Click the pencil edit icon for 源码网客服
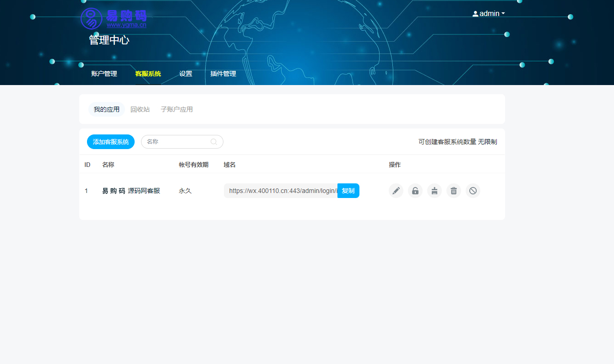 click(396, 191)
